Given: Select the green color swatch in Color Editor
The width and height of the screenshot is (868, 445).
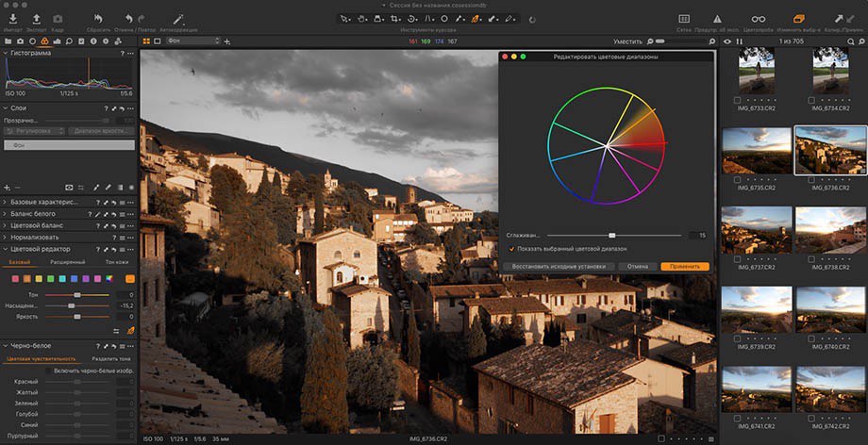Looking at the screenshot, I should pos(50,278).
